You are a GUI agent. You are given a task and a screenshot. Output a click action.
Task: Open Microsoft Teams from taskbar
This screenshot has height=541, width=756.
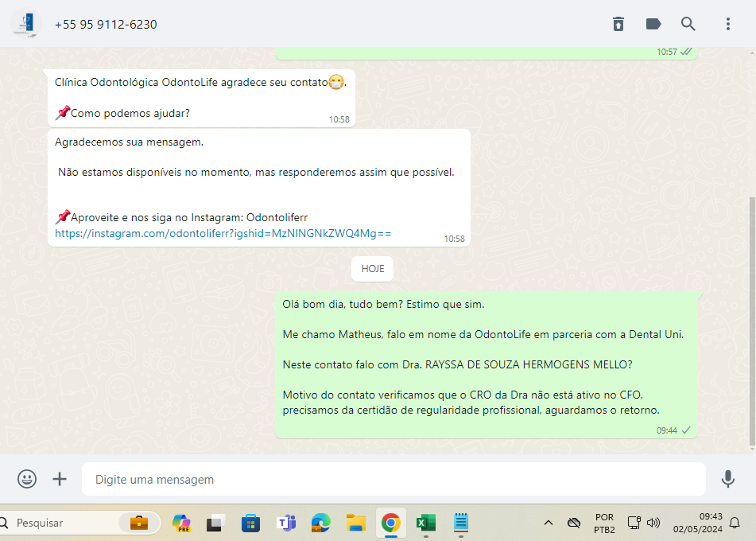point(286,523)
